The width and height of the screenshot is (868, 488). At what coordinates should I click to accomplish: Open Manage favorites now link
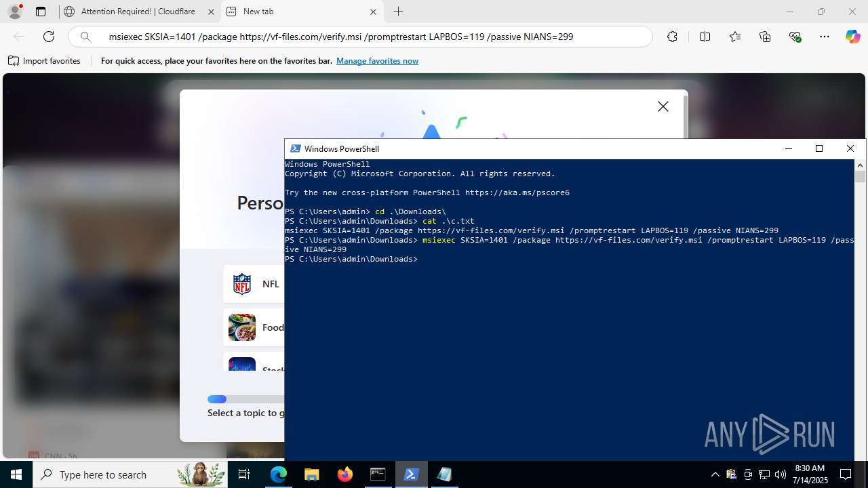(377, 61)
